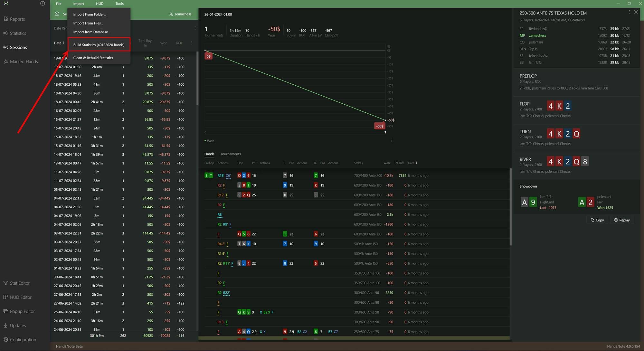Image resolution: width=644 pixels, height=351 pixels.
Task: Open the File menu
Action: (59, 4)
